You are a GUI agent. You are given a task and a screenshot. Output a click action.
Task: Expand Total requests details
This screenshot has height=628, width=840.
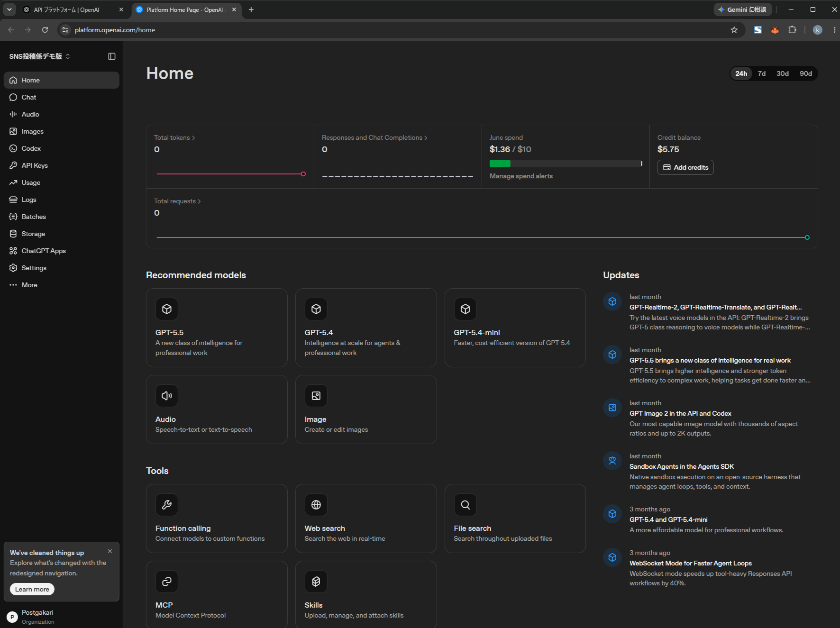(177, 201)
